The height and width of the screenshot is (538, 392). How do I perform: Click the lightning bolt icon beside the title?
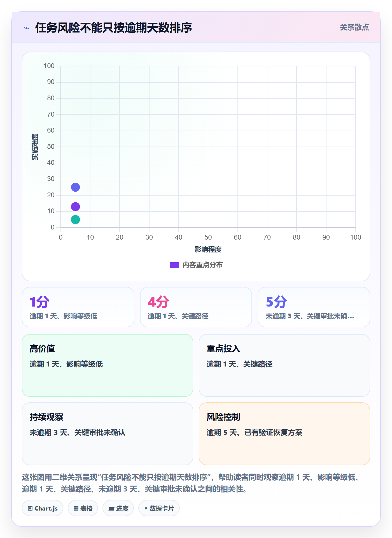[27, 28]
